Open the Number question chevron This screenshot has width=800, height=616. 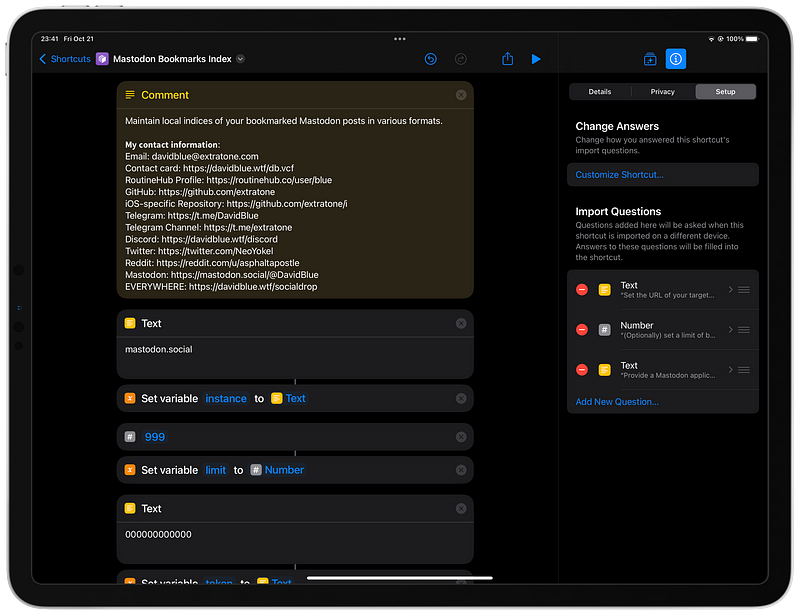(x=730, y=330)
